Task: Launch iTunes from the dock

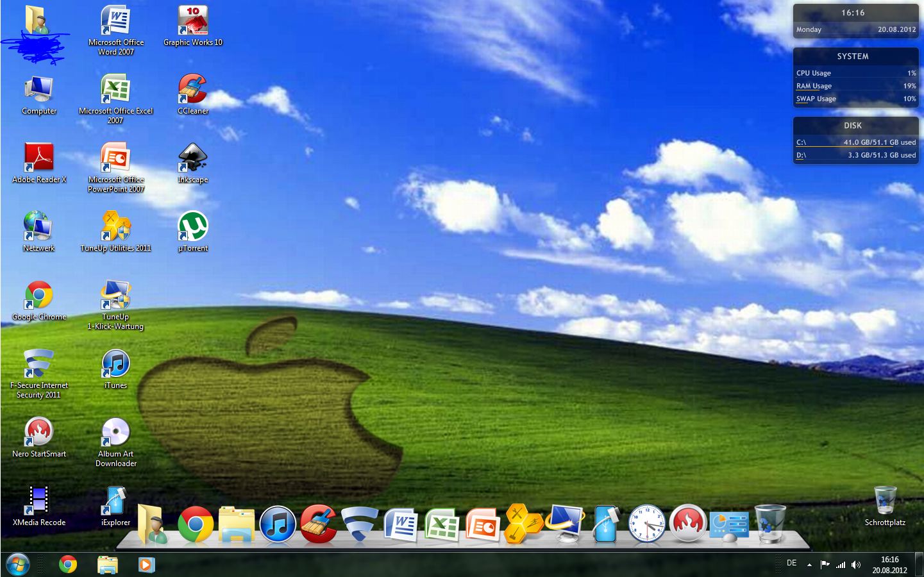Action: [278, 524]
